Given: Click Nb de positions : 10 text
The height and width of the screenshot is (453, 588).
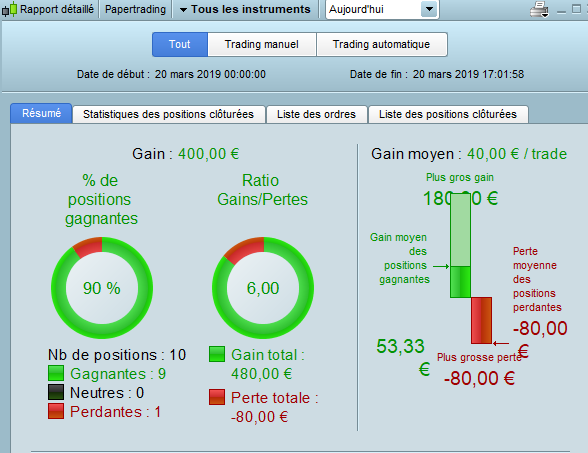Looking at the screenshot, I should (x=117, y=355).
